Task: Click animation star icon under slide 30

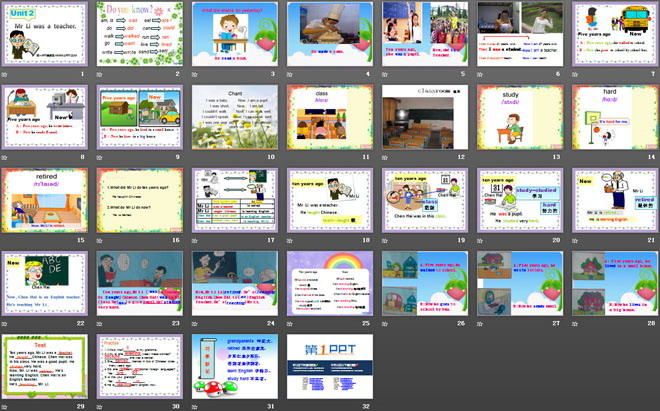Action: (100, 407)
